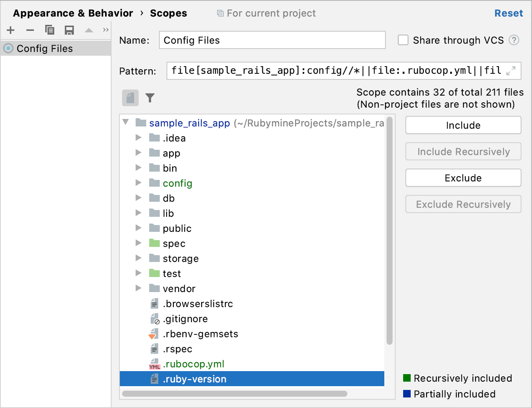Expand the spec folder
Viewport: 532px width, 408px height.
coord(138,243)
